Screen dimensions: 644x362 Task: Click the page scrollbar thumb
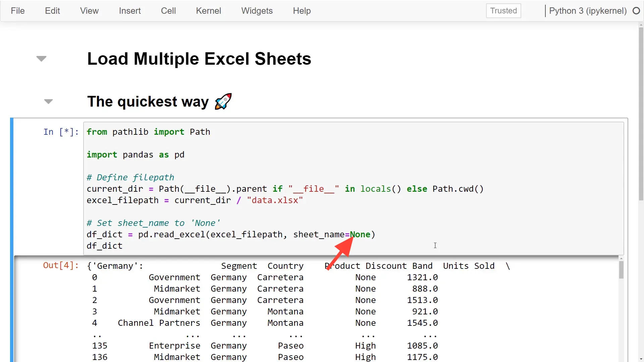coord(641,114)
